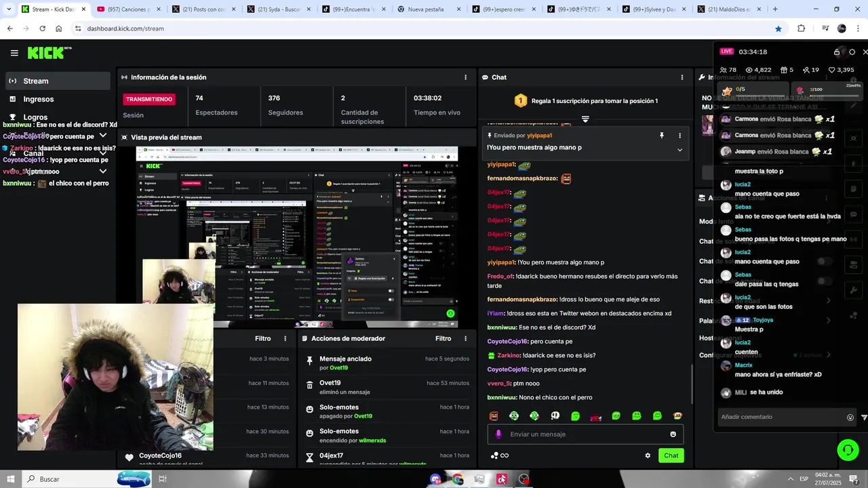This screenshot has width=868, height=488.
Task: Switch to the Canciones YouTube tab
Action: pyautogui.click(x=129, y=9)
